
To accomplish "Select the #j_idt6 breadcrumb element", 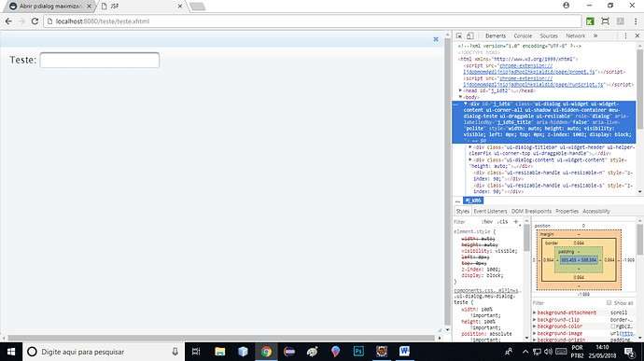I will pos(473,201).
